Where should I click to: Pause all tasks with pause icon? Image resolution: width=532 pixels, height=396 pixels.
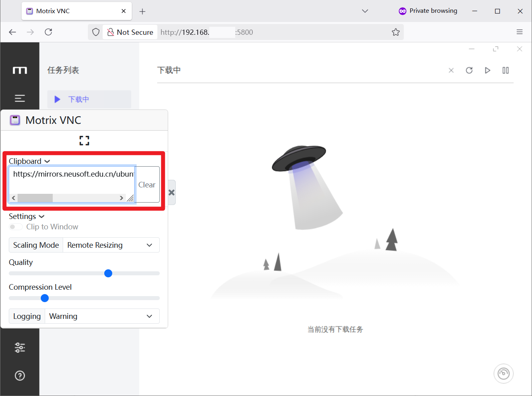pos(506,70)
